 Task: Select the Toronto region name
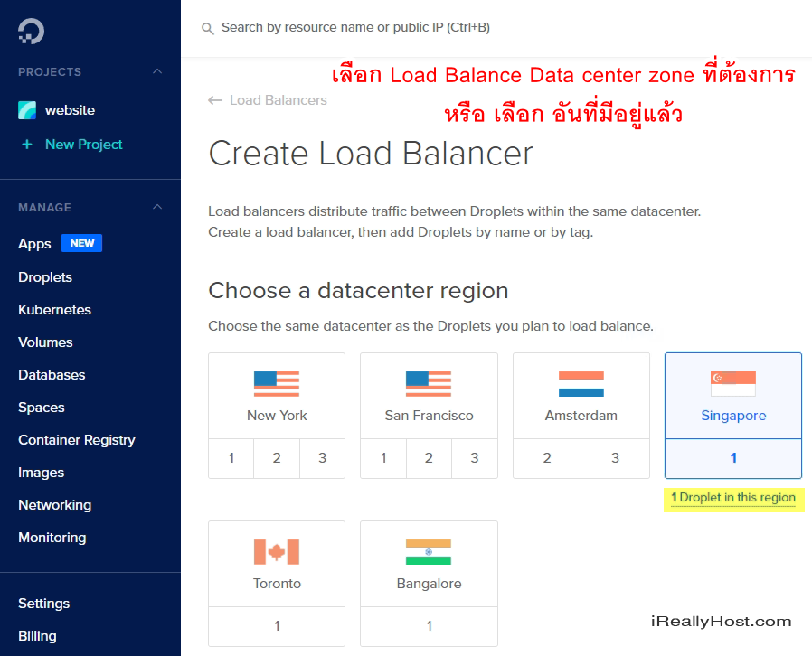(277, 584)
